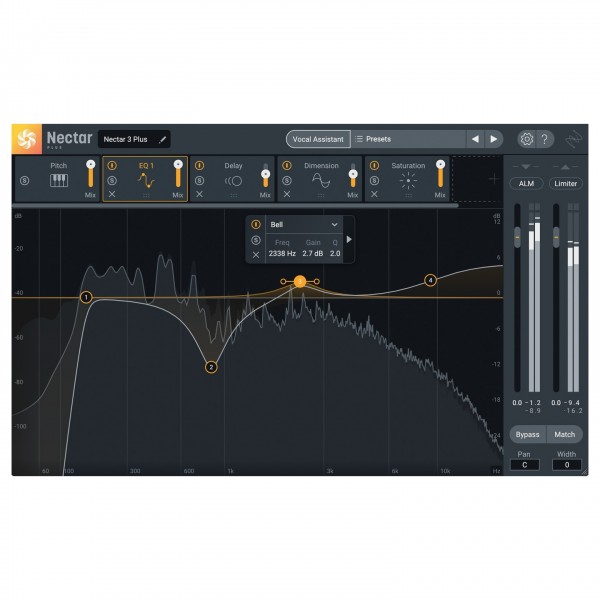This screenshot has width=600, height=600.
Task: Click the Nectar flower logo icon
Action: click(x=27, y=139)
